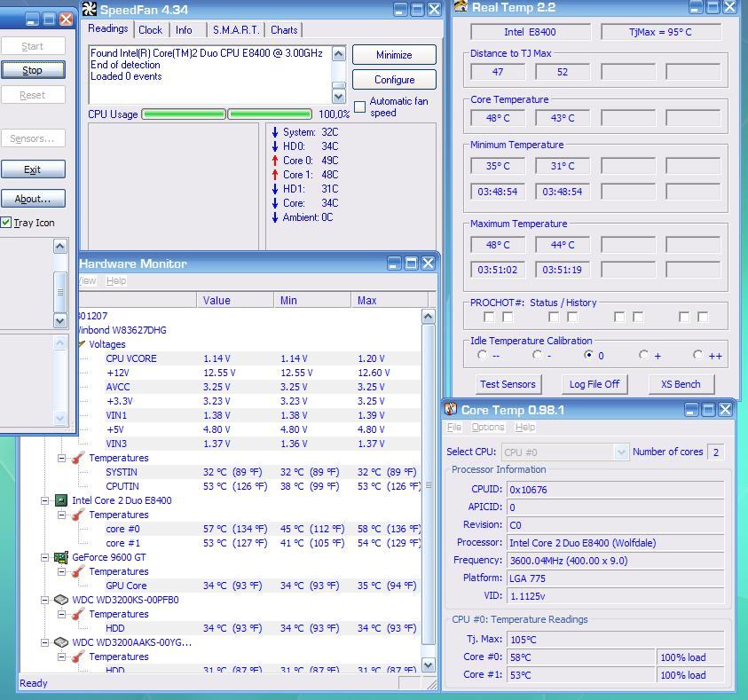Click thermometer icon under WDC WD3200AAKS
The height and width of the screenshot is (700, 748).
(78, 657)
